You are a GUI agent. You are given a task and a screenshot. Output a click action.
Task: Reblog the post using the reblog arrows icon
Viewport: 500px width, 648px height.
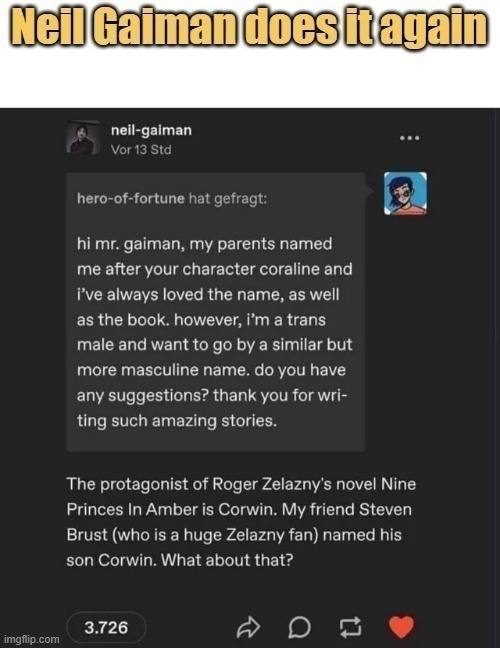click(350, 627)
